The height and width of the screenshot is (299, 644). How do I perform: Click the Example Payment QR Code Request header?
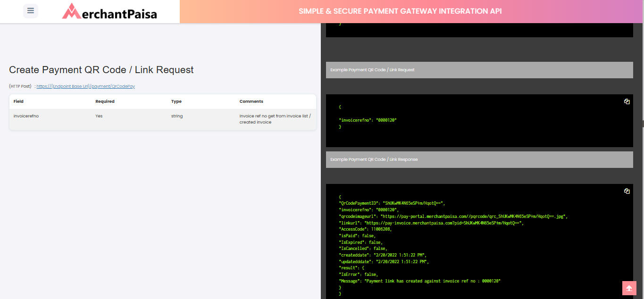tap(479, 70)
